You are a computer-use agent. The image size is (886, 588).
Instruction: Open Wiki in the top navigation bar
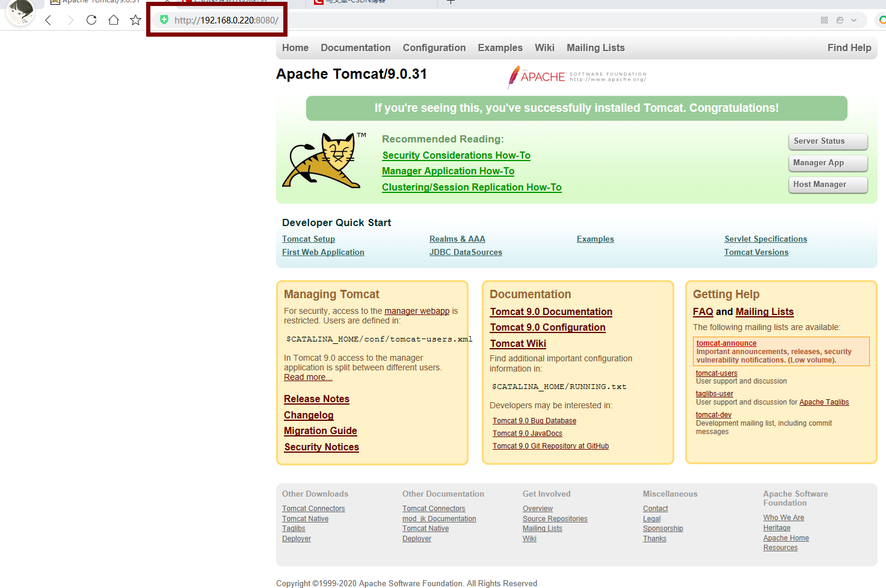(x=544, y=47)
